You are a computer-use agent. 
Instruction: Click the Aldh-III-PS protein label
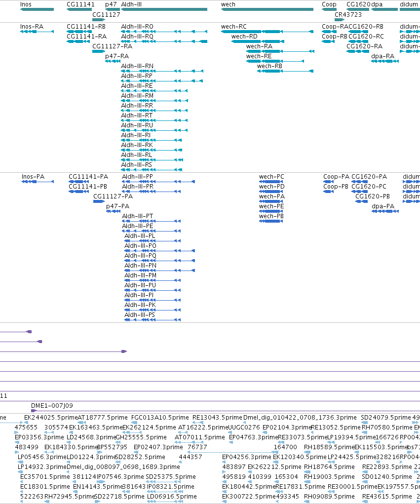(140, 315)
